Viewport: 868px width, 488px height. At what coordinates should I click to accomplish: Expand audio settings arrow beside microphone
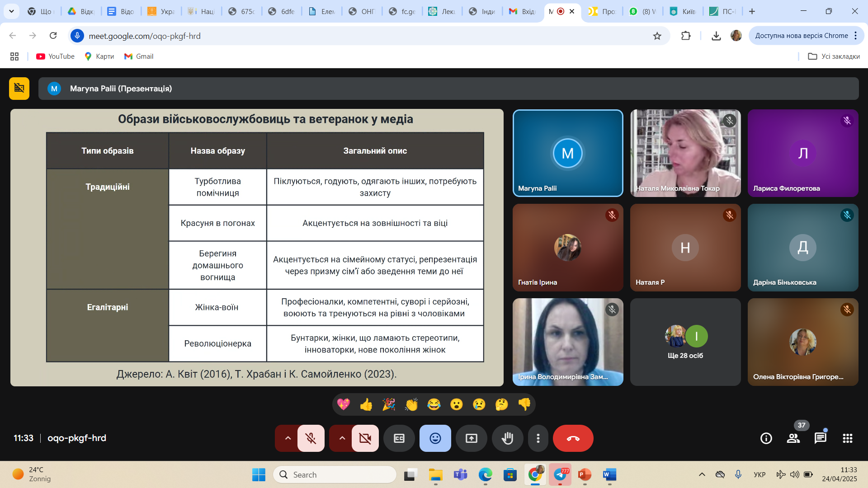point(288,438)
